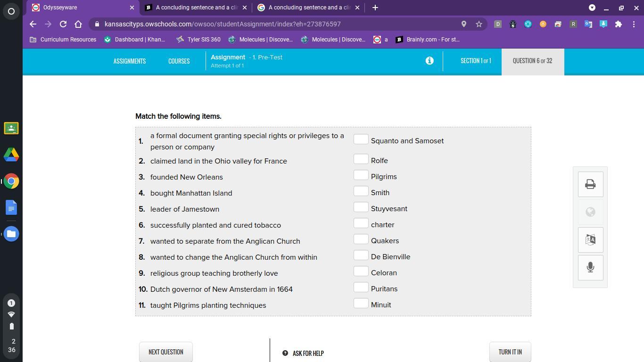Go to the Assignments menu

129,61
